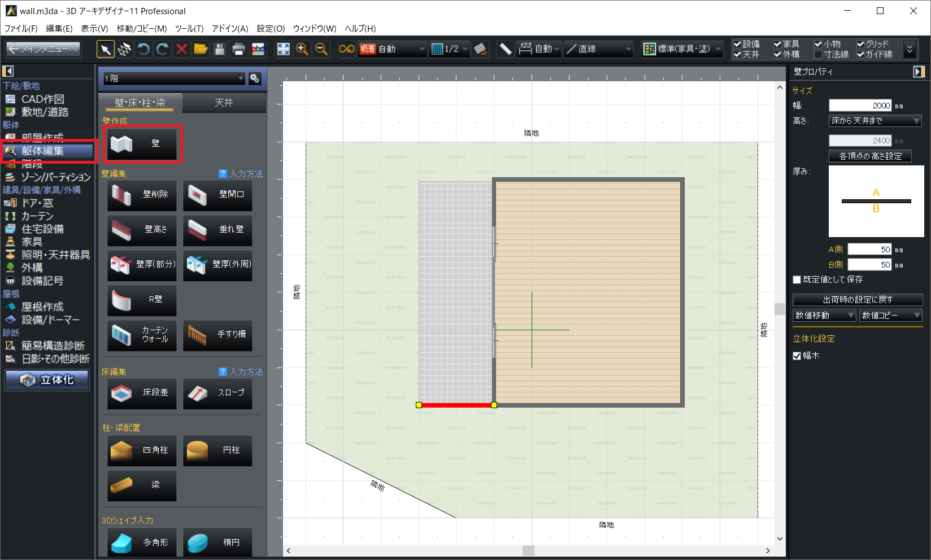
Task: Click the zoom in magnifier icon
Action: pos(302,50)
